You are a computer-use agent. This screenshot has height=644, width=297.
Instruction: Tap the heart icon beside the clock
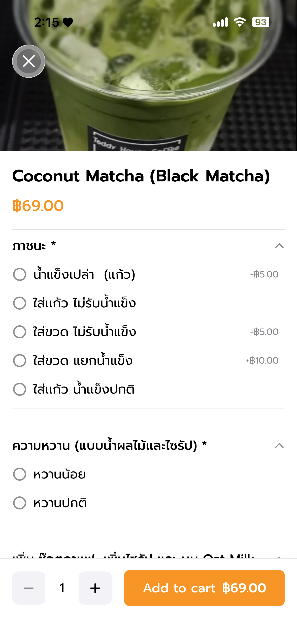click(x=68, y=22)
